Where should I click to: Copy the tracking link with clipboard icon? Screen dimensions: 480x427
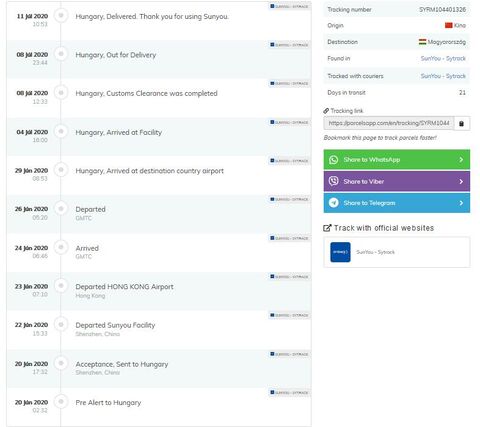461,124
